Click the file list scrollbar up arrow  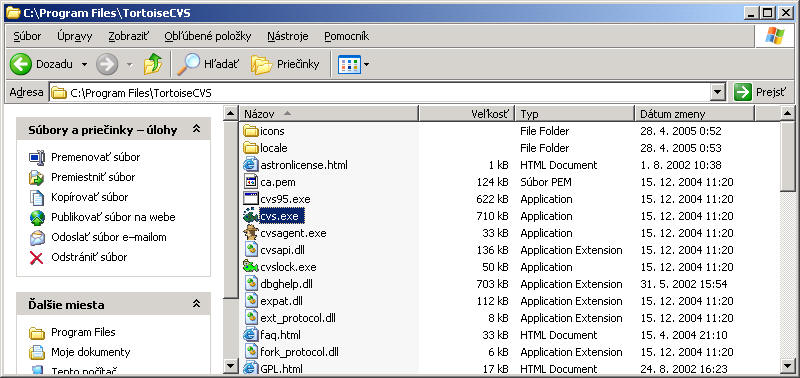788,113
